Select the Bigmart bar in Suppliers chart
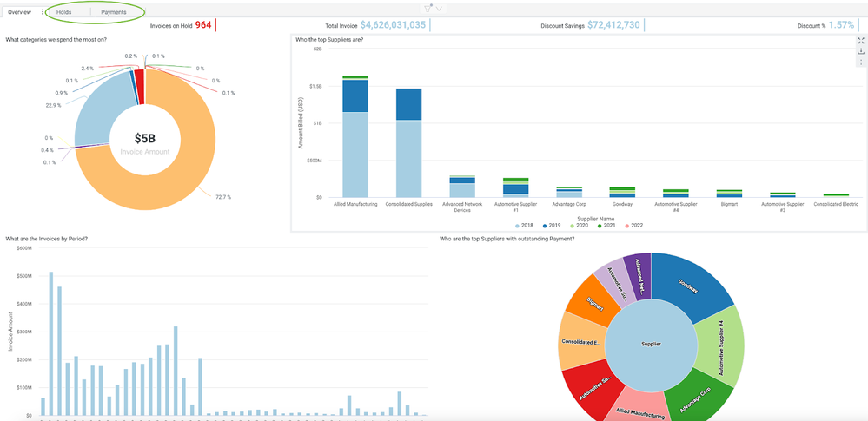This screenshot has width=868, height=421. 727,194
